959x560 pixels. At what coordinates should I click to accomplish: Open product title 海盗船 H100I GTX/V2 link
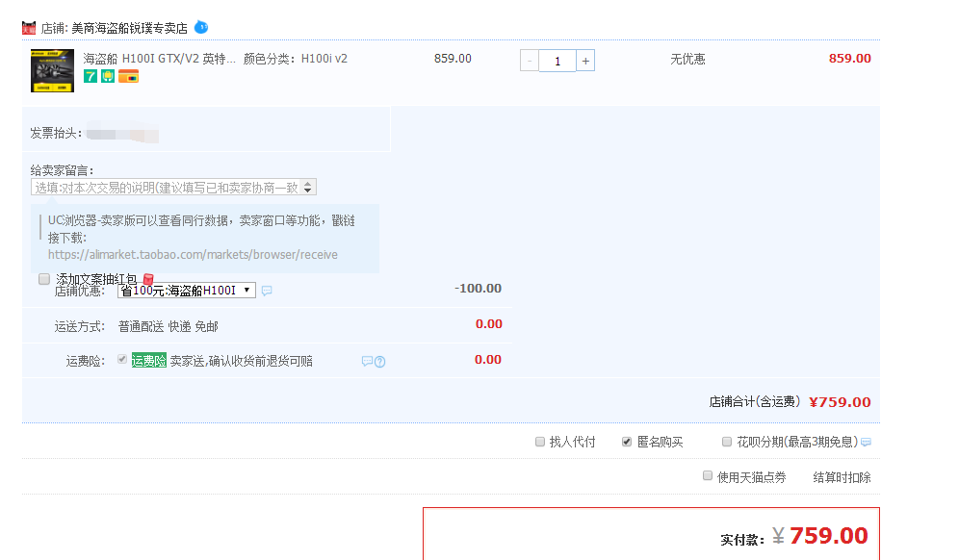coord(159,59)
